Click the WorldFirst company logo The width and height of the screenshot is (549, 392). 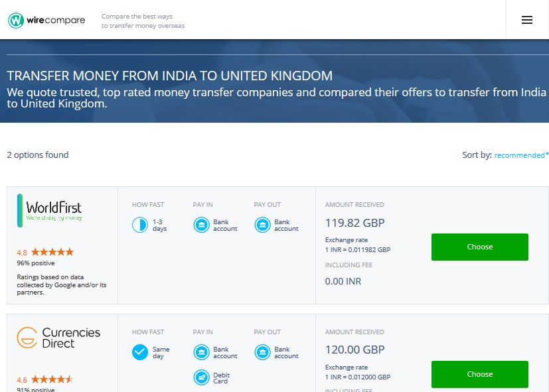(50, 211)
